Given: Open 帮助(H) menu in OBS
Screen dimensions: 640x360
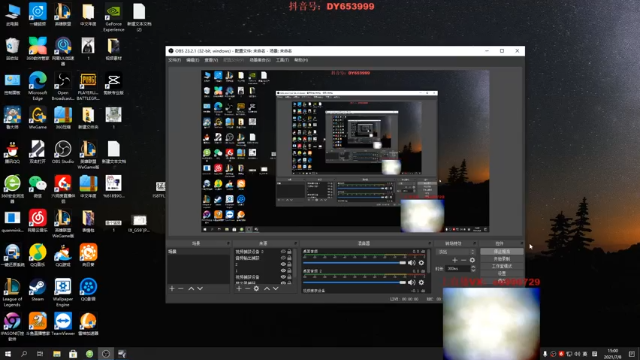Looking at the screenshot, I should point(301,60).
